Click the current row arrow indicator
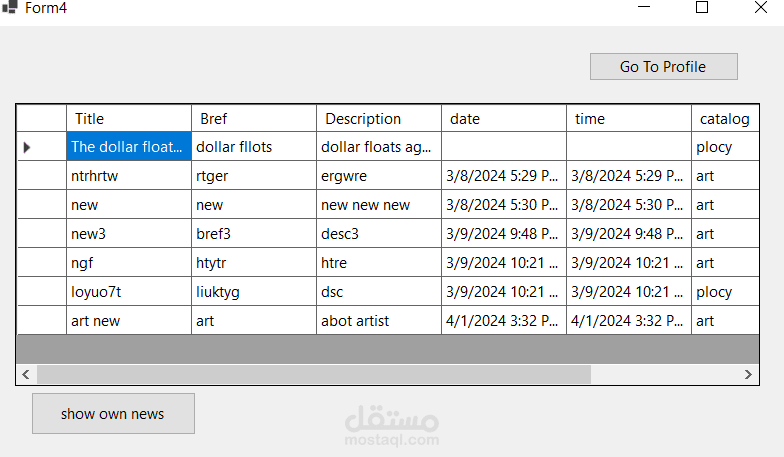 click(27, 147)
